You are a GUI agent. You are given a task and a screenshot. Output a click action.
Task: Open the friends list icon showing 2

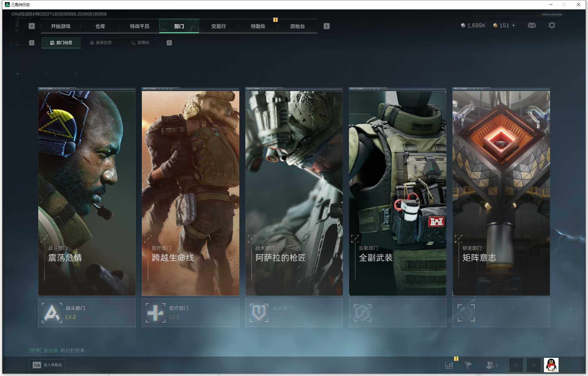(x=492, y=365)
